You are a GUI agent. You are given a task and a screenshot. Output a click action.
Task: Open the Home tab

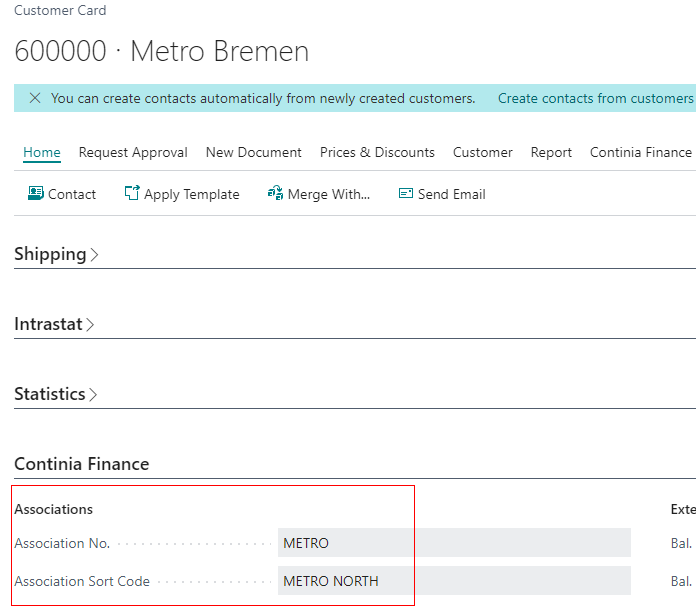pyautogui.click(x=42, y=152)
